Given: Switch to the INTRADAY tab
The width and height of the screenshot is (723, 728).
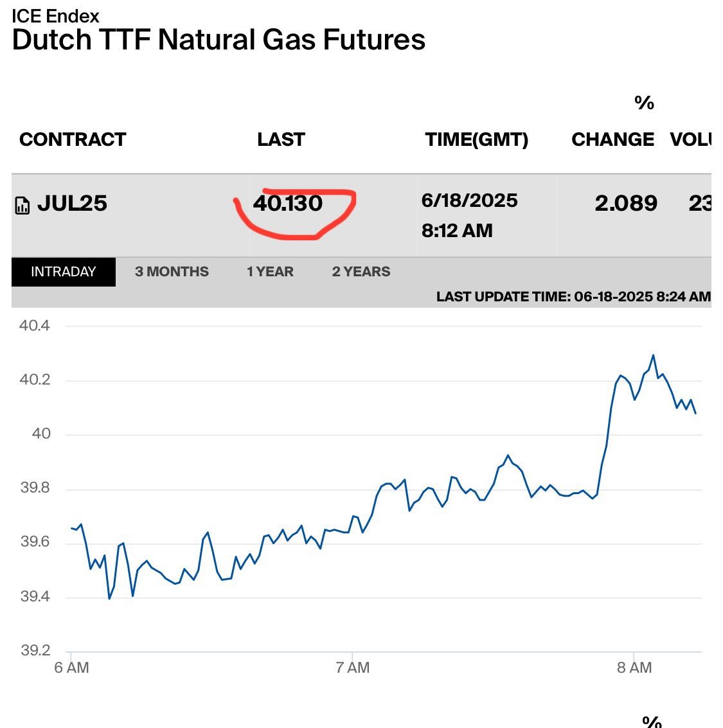Looking at the screenshot, I should pos(63,272).
